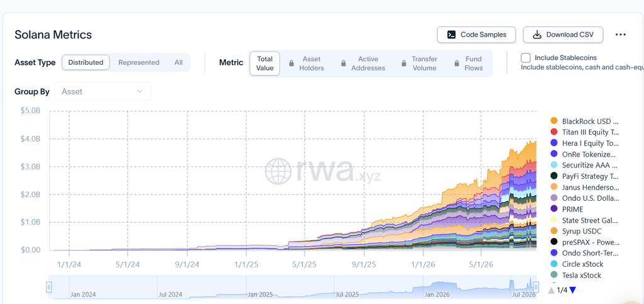Click Jul 2025 in the range navigator

pos(347,295)
